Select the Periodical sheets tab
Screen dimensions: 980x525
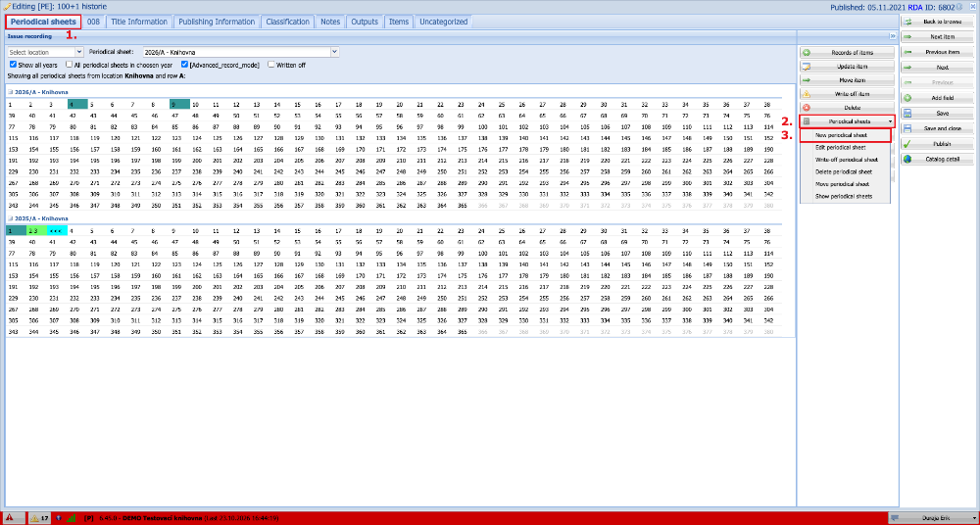coord(43,22)
